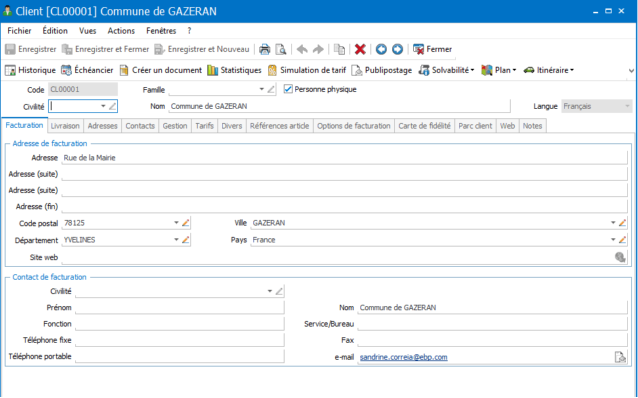Open the Échéancier schedule
638x398 pixels.
pos(87,70)
